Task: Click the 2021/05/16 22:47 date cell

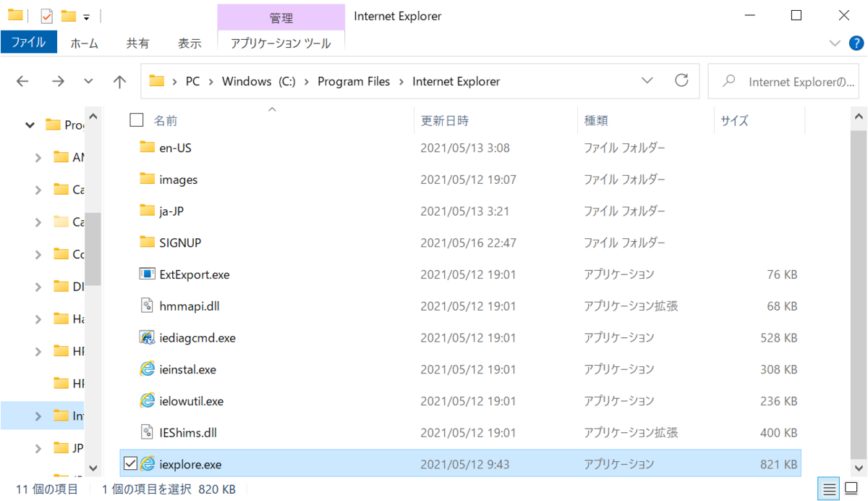Action: pyautogui.click(x=469, y=243)
